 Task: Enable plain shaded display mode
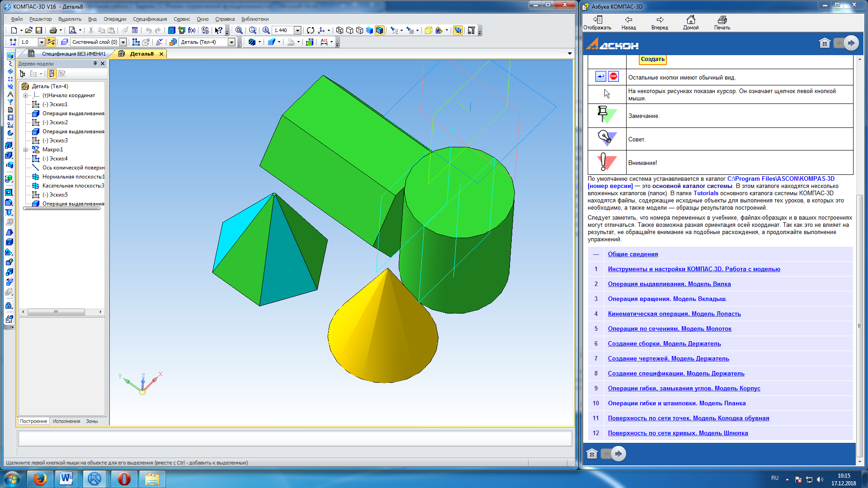tap(370, 30)
